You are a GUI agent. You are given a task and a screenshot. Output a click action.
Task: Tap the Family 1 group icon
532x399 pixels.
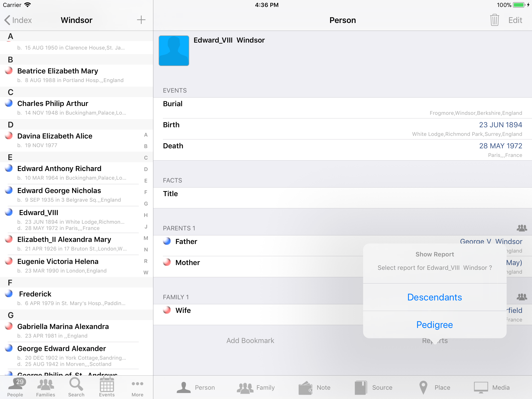tap(521, 297)
